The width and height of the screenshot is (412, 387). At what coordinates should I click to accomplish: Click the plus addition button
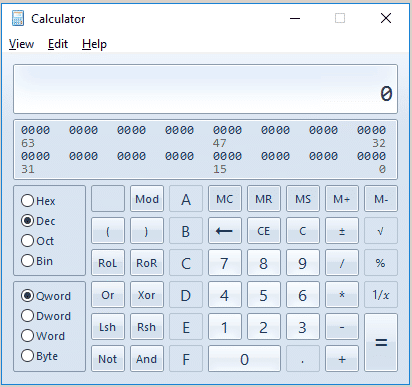tap(342, 359)
